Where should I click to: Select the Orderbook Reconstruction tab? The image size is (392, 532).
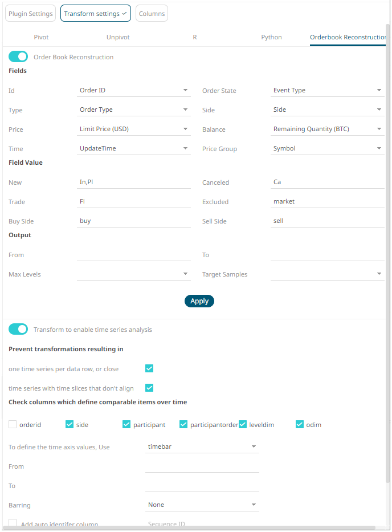pos(348,37)
